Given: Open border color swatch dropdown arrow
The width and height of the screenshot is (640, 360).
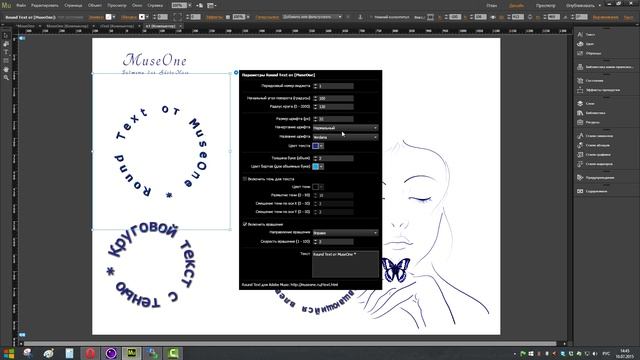Looking at the screenshot, I should (322, 167).
